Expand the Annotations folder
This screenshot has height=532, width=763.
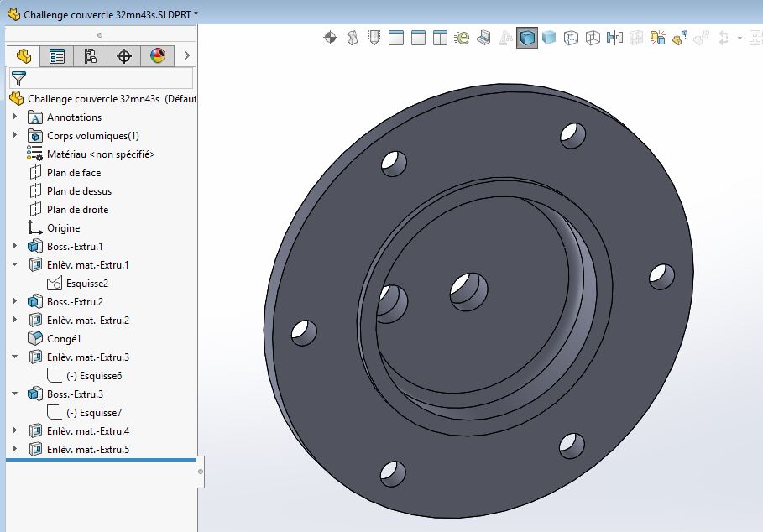pos(15,117)
